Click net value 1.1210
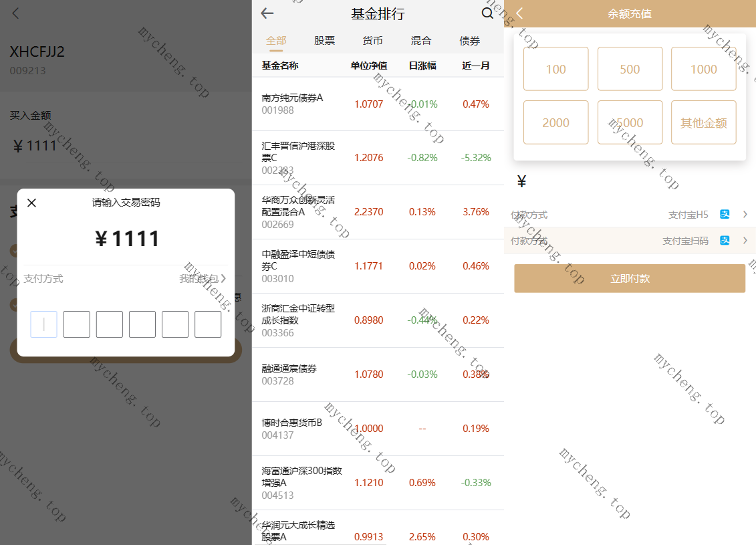The height and width of the screenshot is (545, 756). [369, 483]
